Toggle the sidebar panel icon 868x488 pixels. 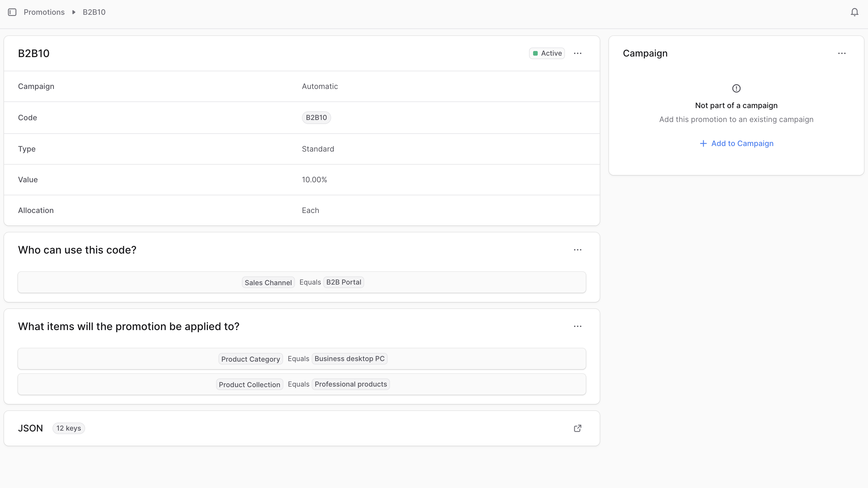tap(12, 12)
